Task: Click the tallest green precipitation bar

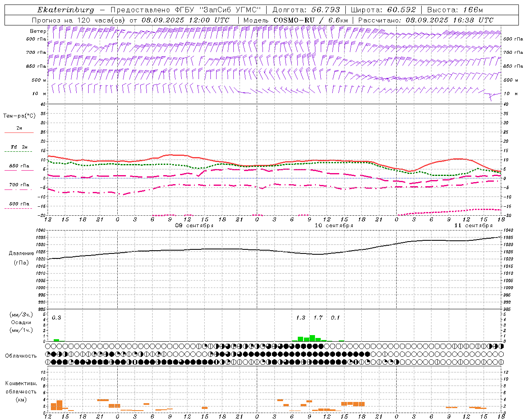Action: pyautogui.click(x=312, y=338)
